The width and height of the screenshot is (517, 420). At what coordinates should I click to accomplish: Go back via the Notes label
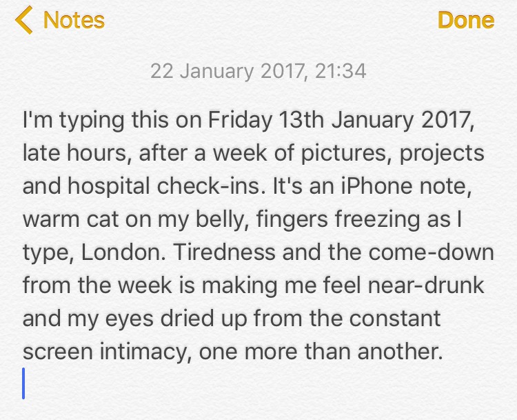pos(74,20)
